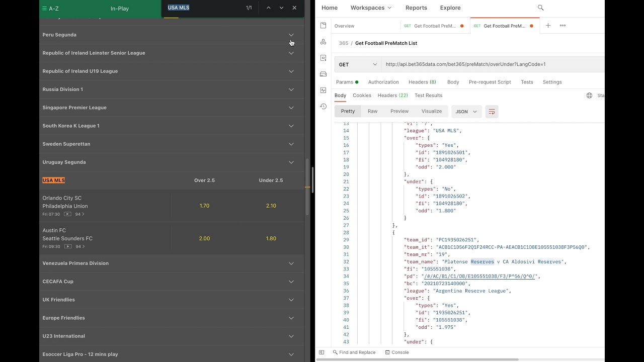Open the request Settings tab
The width and height of the screenshot is (644, 362).
tap(552, 82)
